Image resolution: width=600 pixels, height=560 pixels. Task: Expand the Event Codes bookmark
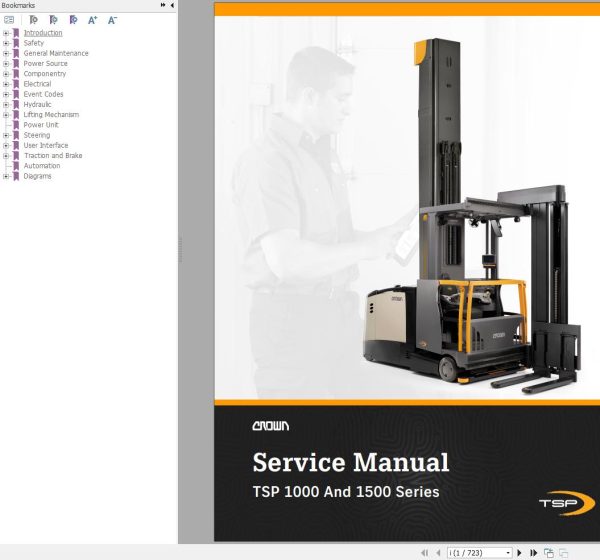click(x=6, y=95)
